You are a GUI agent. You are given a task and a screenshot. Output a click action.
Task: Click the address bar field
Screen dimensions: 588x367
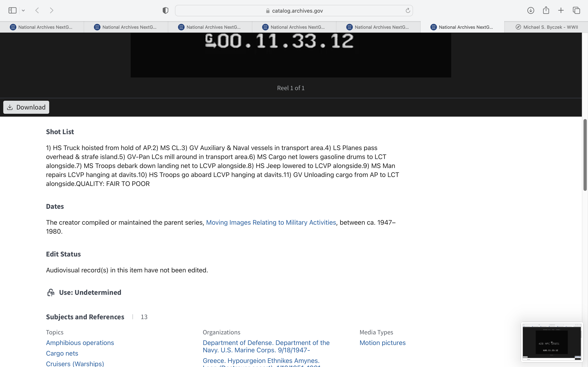pos(294,11)
